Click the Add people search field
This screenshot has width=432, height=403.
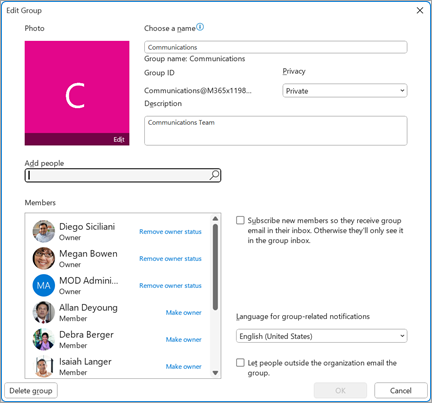tap(123, 175)
